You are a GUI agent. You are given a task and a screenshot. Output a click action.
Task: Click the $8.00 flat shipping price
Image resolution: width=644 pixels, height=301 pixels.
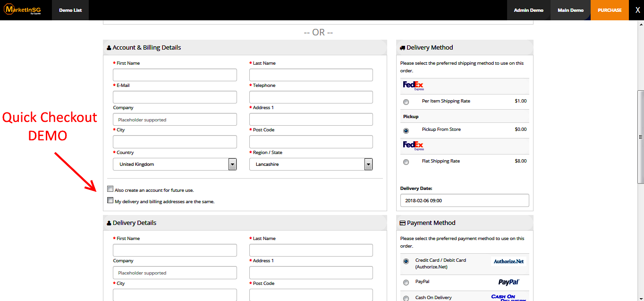pyautogui.click(x=520, y=161)
